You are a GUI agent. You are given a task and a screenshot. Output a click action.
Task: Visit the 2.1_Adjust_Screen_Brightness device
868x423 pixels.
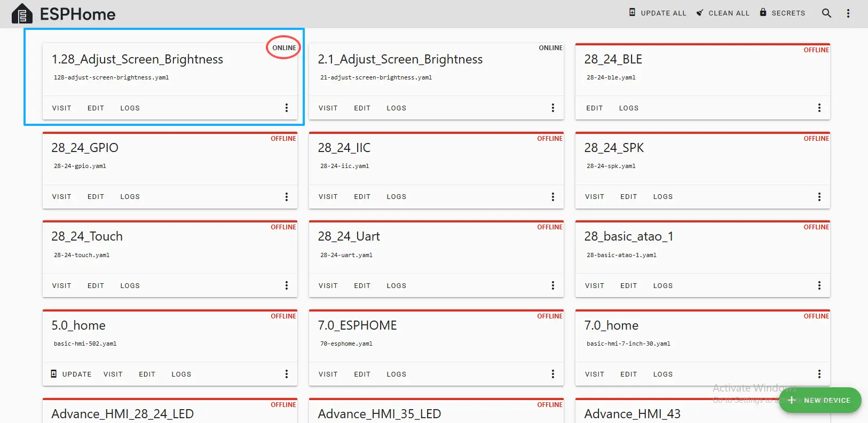pos(328,108)
